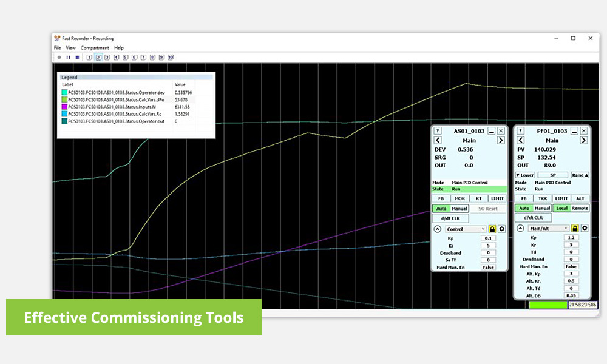Open settings gear on PF01_0103 faceplate

click(x=585, y=228)
